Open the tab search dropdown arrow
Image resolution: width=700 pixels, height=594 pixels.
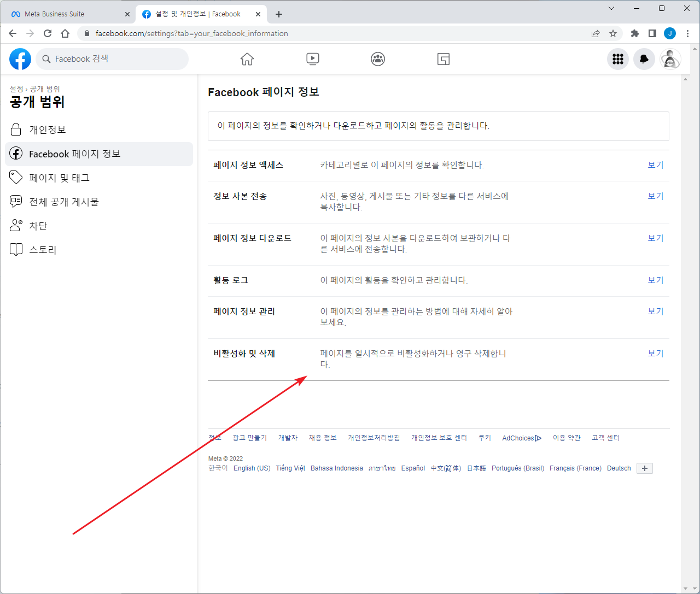pos(611,8)
